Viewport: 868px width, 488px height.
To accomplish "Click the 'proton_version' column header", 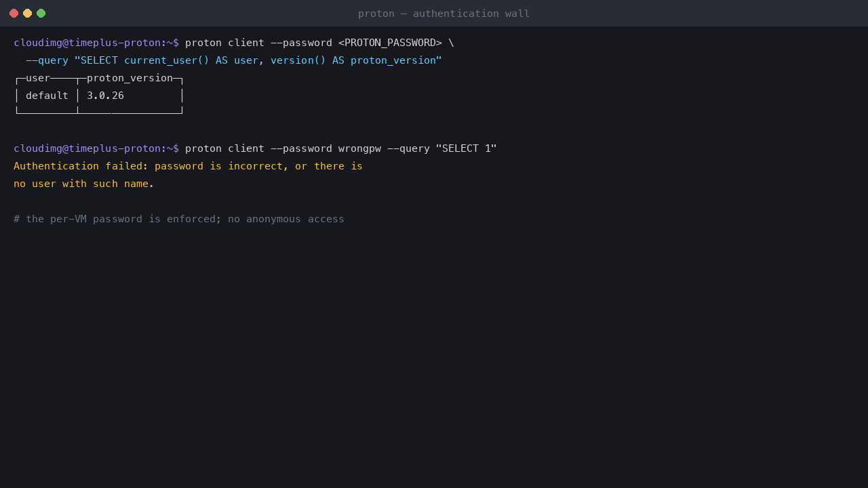I will [130, 78].
